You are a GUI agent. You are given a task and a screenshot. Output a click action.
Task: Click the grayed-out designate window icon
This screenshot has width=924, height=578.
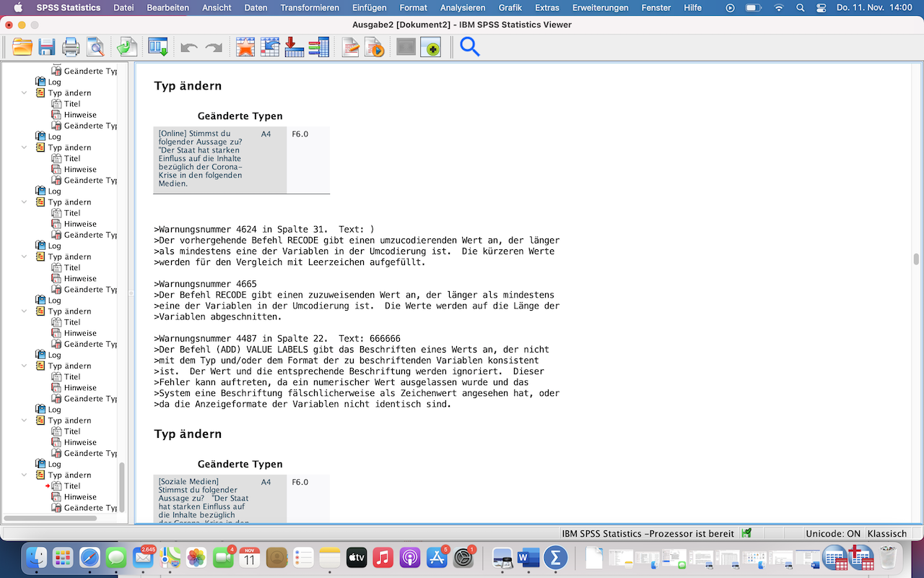coord(406,48)
